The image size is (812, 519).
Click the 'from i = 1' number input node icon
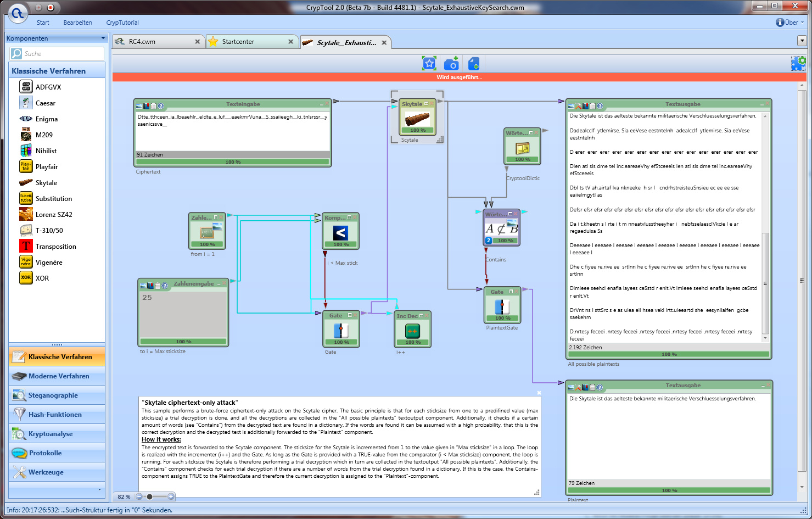(207, 232)
